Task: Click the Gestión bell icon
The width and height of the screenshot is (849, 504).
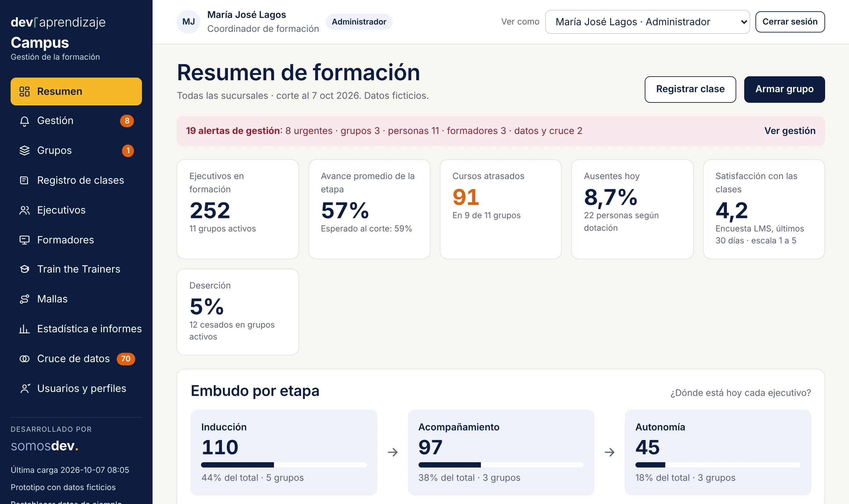Action: (25, 121)
